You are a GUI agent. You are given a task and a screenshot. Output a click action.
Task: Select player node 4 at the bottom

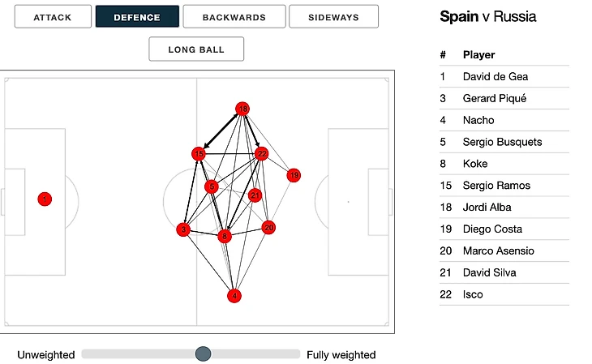pyautogui.click(x=234, y=296)
